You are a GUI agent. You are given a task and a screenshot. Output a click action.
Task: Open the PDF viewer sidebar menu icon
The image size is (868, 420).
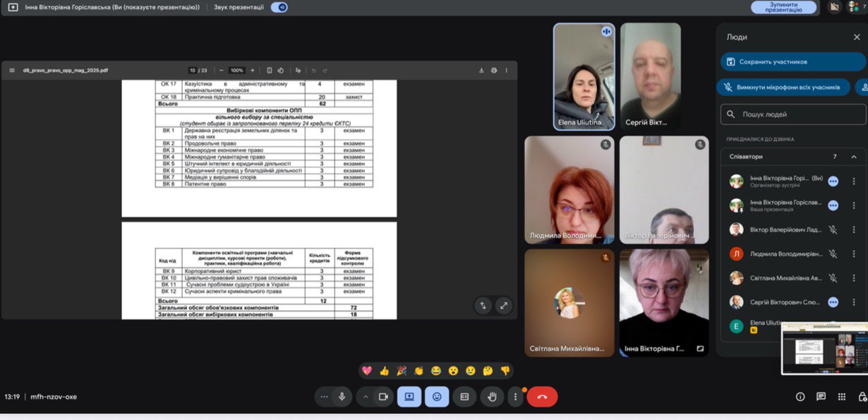[12, 71]
